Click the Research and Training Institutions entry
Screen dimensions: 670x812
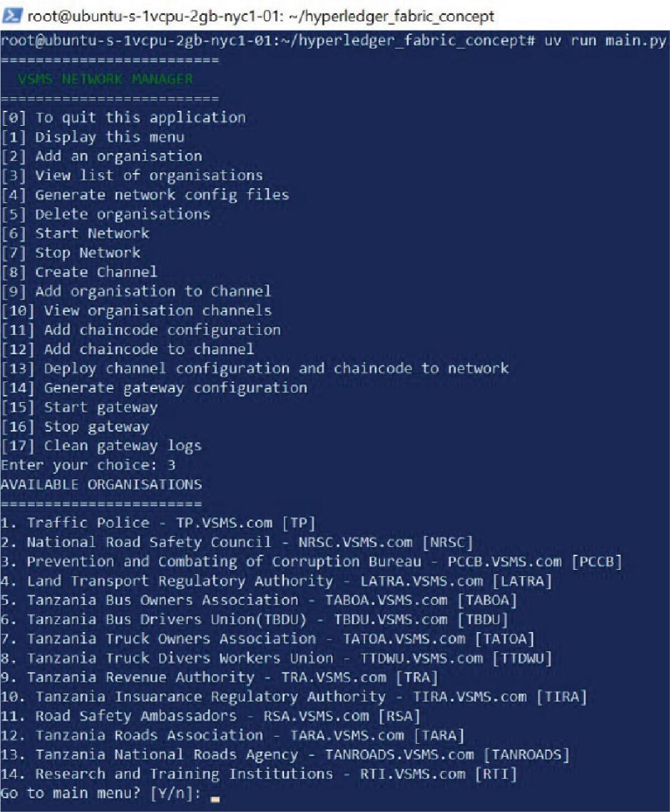[x=259, y=773]
